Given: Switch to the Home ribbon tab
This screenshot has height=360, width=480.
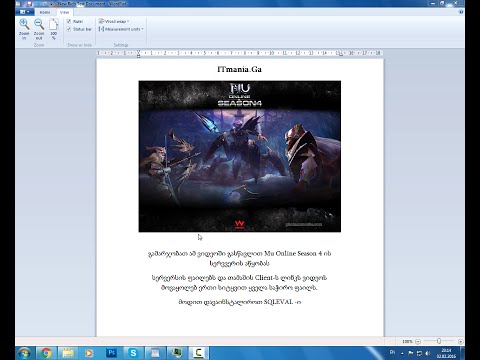Looking at the screenshot, I should click(45, 12).
